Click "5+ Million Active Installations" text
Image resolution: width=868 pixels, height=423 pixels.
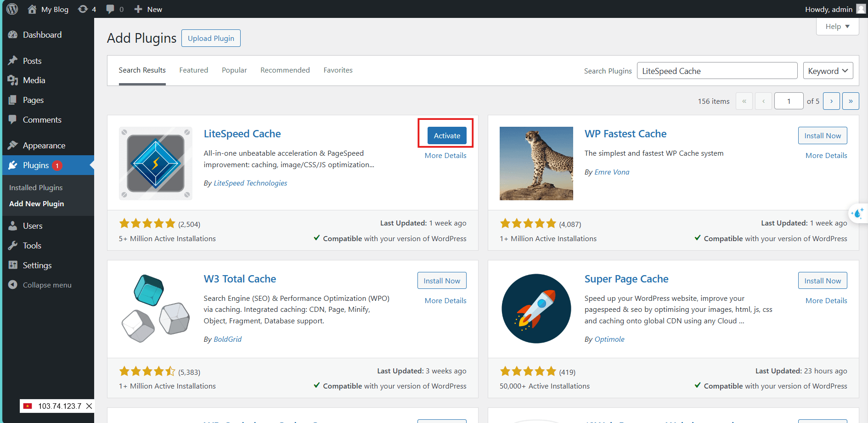tap(167, 239)
